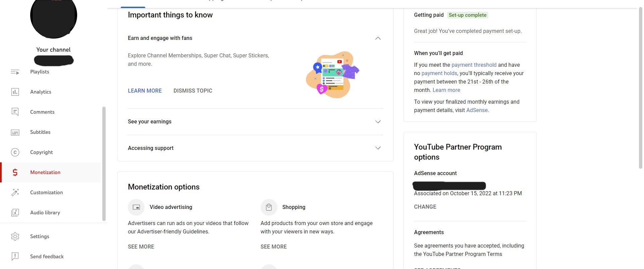Click the 'When you'll get paid' heading
Screen dimensions: 644x269
(x=438, y=53)
